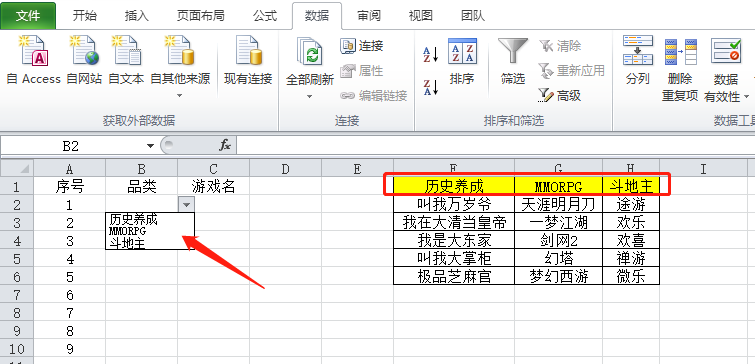755x364 pixels.
Task: Click 编辑链接 edit links item
Action: 374,95
